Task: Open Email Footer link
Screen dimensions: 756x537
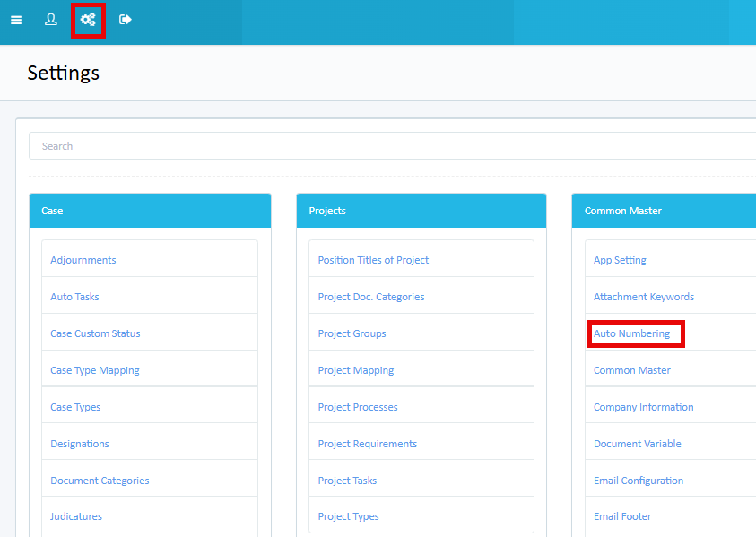Action: (622, 516)
